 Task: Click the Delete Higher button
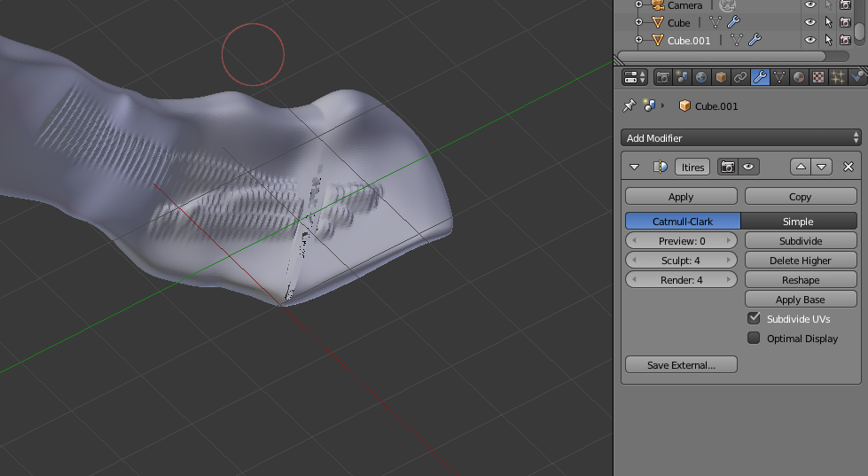pos(801,260)
